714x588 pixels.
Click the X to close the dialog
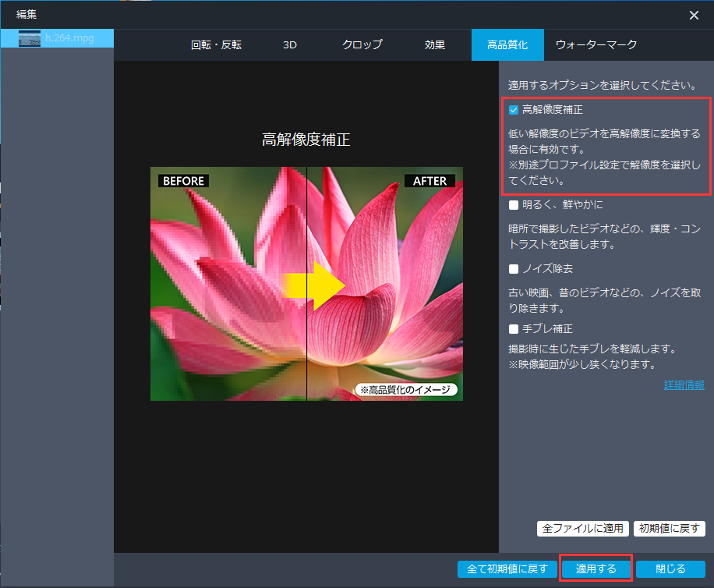click(693, 15)
